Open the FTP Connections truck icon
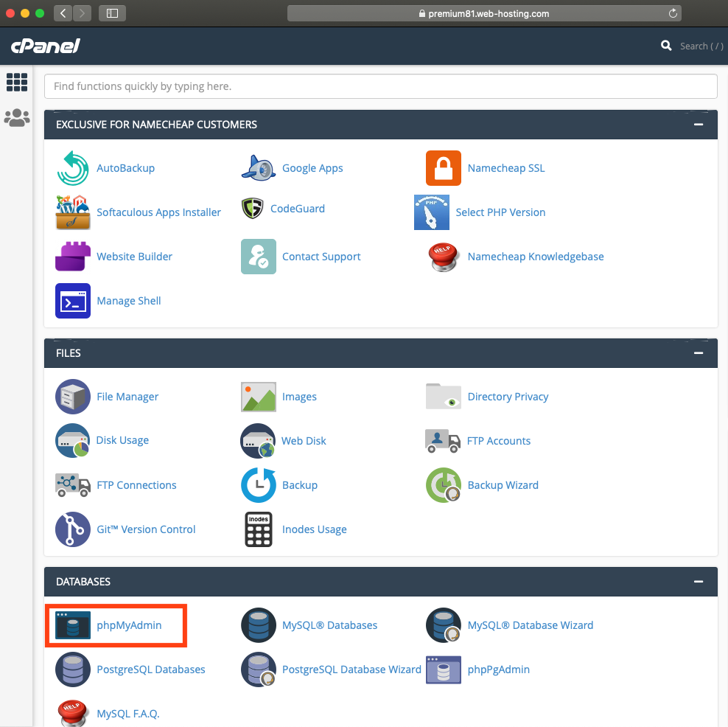 [x=73, y=485]
